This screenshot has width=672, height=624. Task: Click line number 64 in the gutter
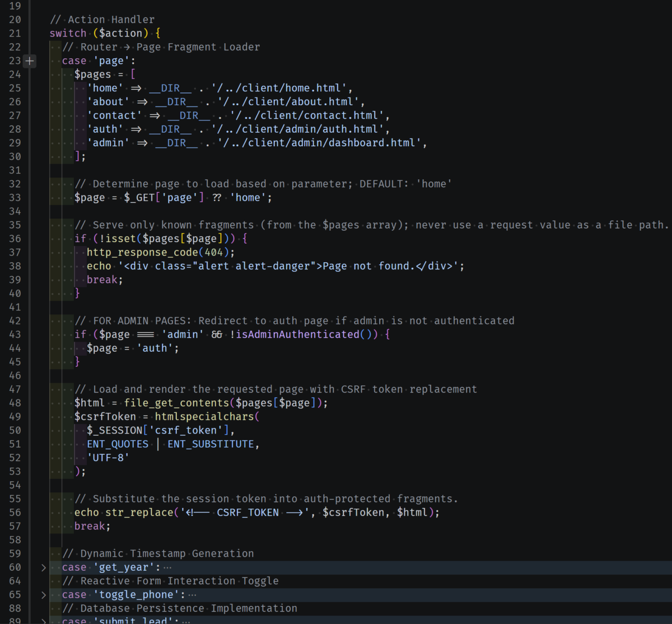coord(15,581)
